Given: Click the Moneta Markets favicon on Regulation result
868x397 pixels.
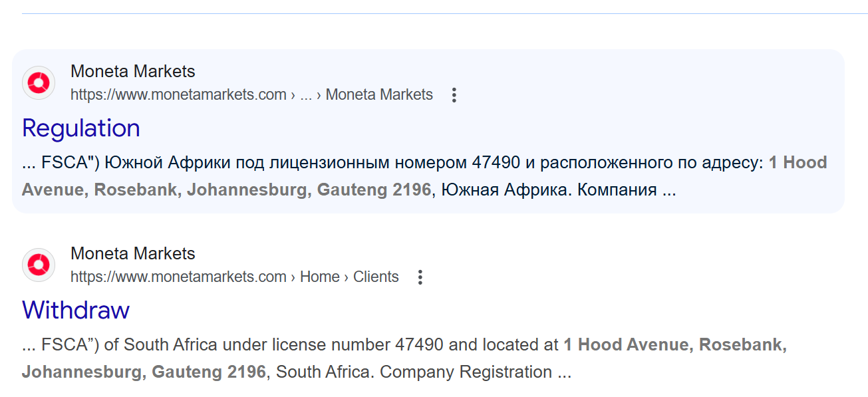Looking at the screenshot, I should point(39,82).
